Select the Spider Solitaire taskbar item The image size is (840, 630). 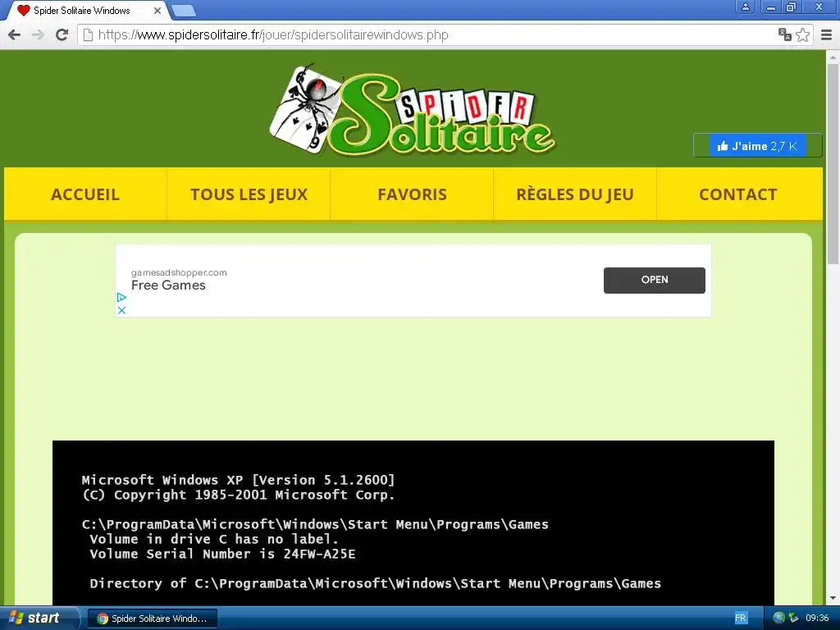[x=152, y=619]
